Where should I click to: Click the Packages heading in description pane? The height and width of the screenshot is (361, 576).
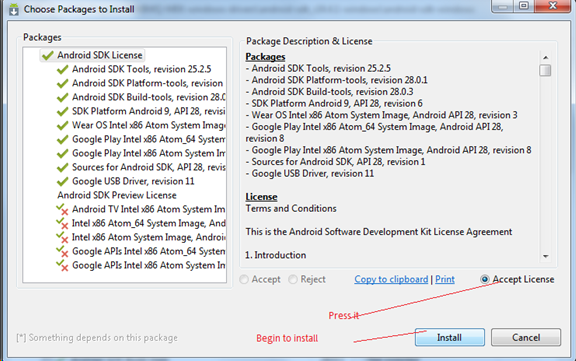pos(265,57)
